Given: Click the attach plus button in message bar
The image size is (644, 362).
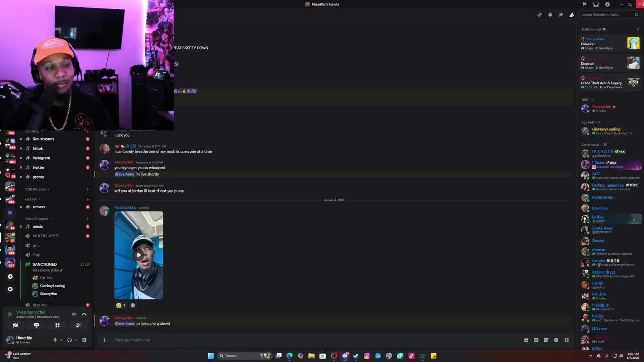Looking at the screenshot, I should (x=104, y=340).
